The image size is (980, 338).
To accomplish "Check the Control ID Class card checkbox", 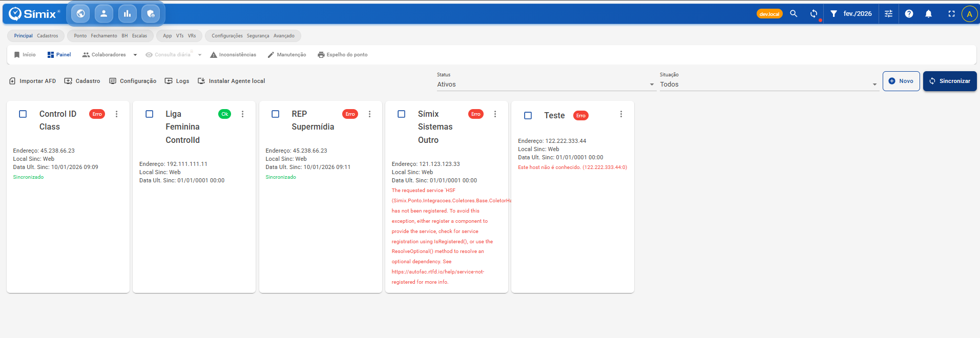I will point(23,114).
